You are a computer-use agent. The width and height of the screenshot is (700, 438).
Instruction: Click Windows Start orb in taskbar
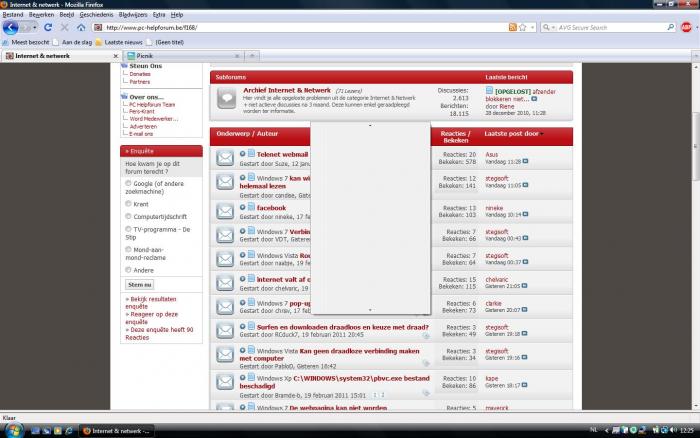(x=12, y=429)
